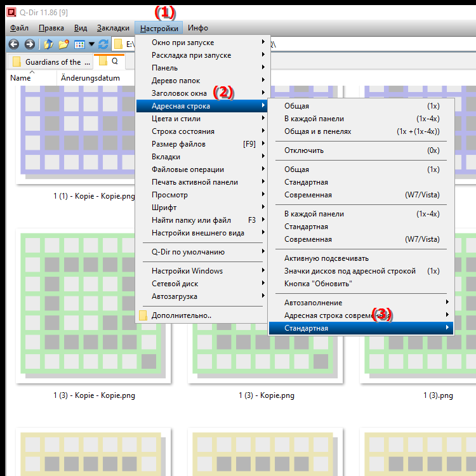Viewport: 476px width, 476px height.
Task: Click the view mode grid icon
Action: (x=79, y=44)
